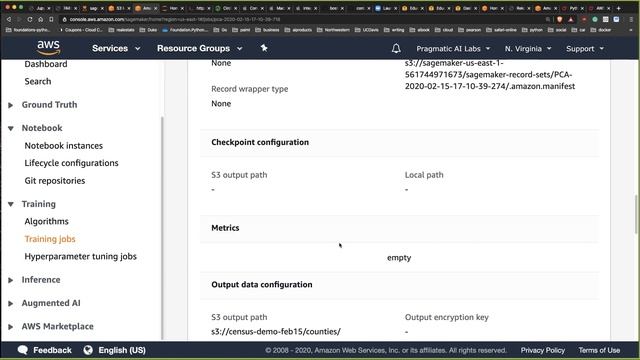640x360 pixels.
Task: Click the English (US) language button
Action: (122, 350)
